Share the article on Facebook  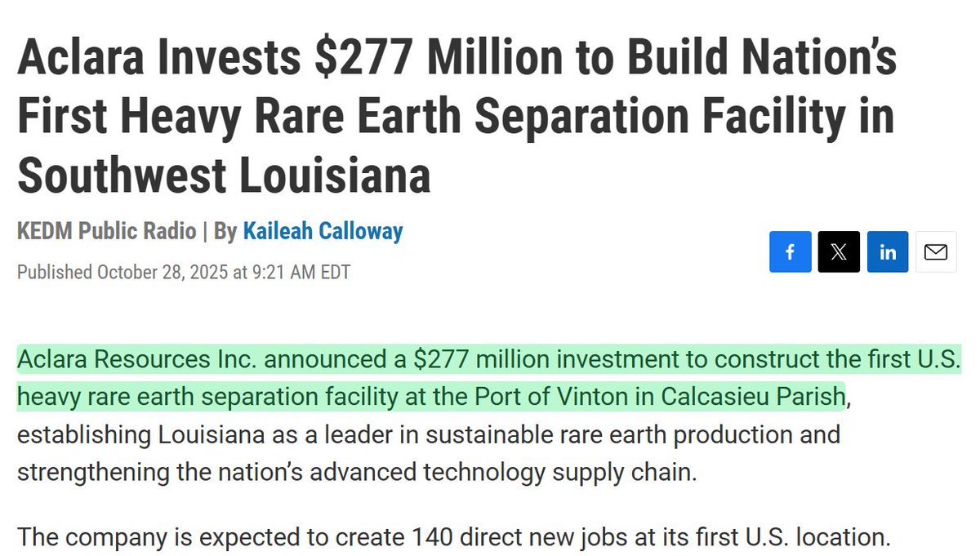790,252
